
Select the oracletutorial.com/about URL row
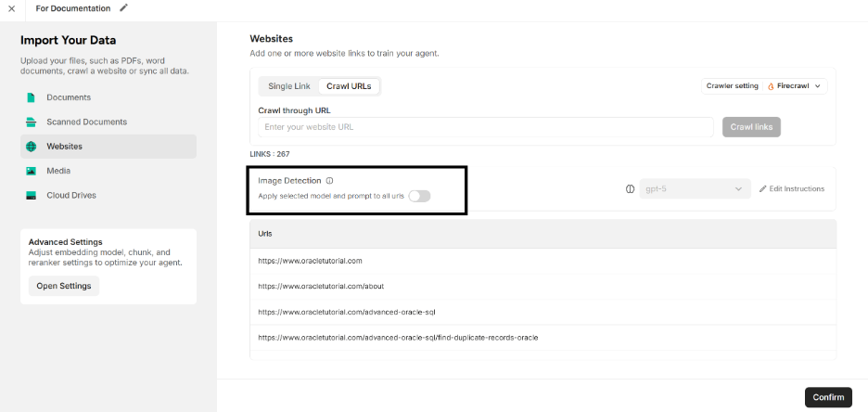point(542,287)
